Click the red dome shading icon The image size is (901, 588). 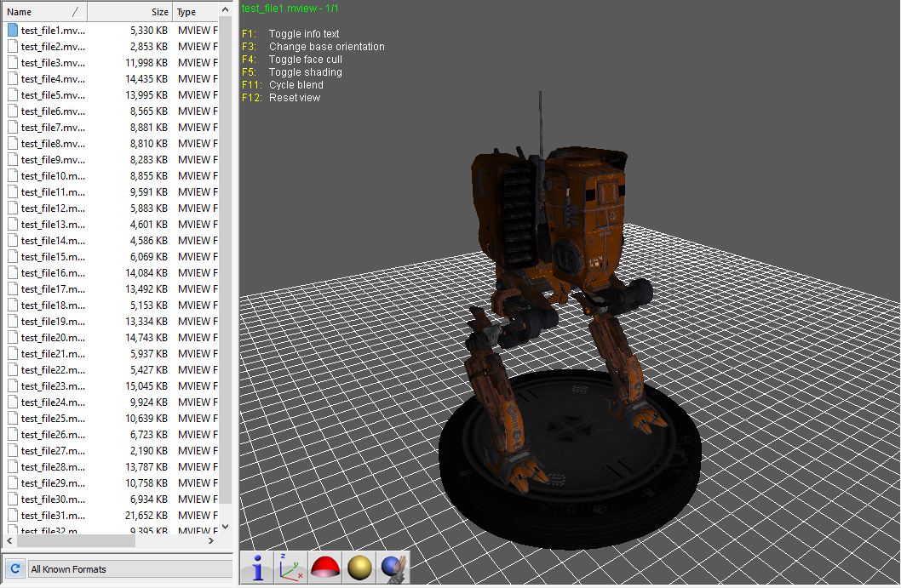(x=324, y=568)
